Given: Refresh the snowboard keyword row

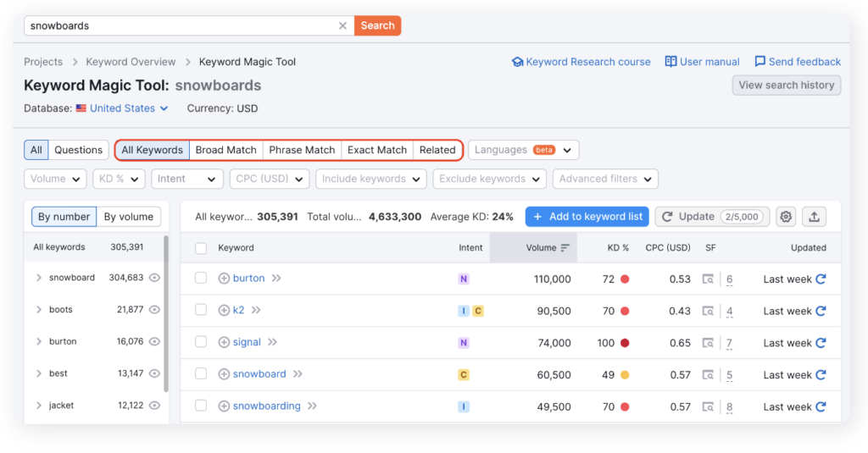Looking at the screenshot, I should coord(821,374).
